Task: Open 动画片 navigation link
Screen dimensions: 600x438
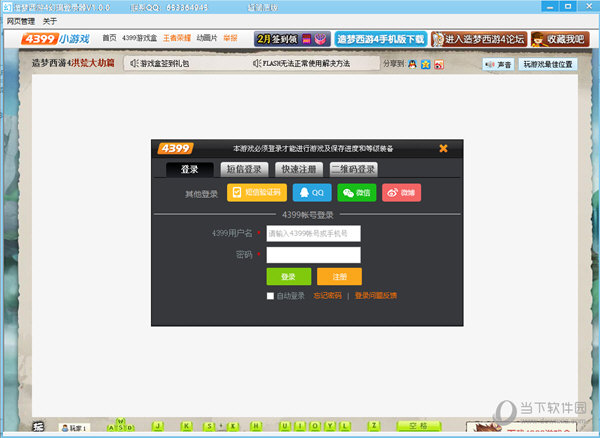Action: [x=207, y=38]
